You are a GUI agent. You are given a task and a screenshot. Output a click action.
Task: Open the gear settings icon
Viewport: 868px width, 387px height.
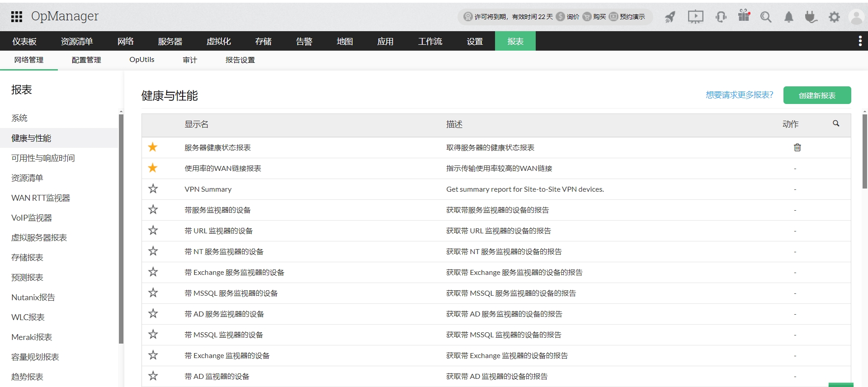coord(834,17)
